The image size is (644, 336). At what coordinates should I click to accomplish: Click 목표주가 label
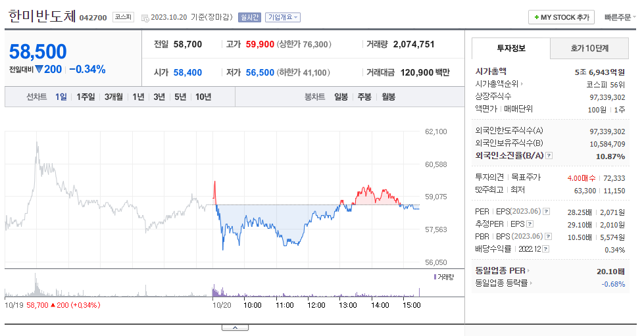(526, 177)
